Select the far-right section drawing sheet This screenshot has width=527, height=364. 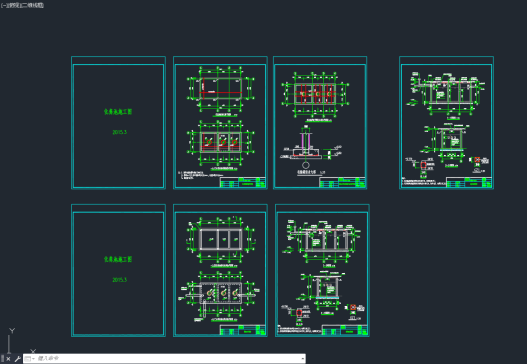pos(446,123)
